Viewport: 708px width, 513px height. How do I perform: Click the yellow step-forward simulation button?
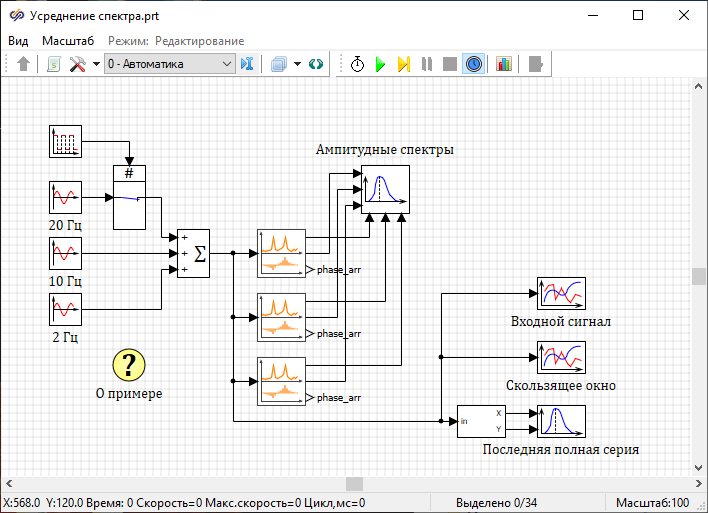coord(404,64)
